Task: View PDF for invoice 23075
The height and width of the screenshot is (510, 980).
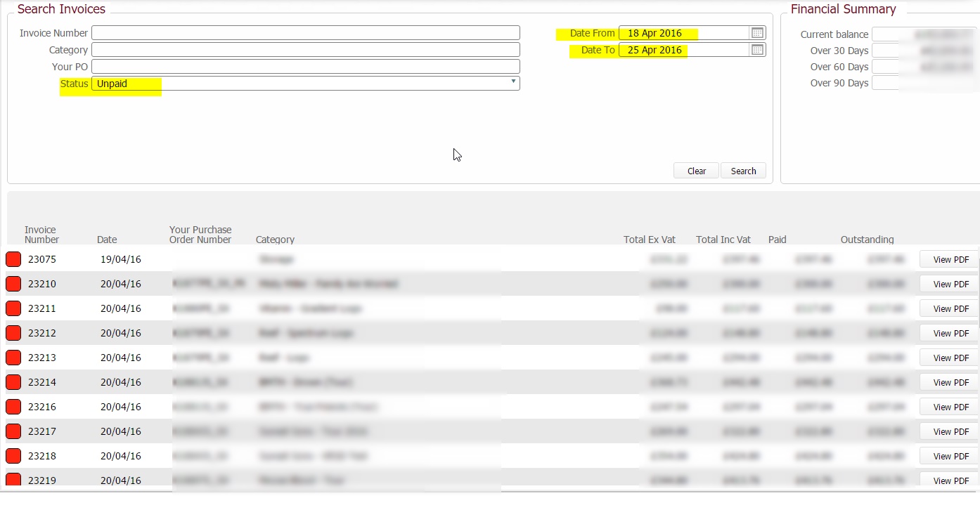Action: click(x=950, y=260)
